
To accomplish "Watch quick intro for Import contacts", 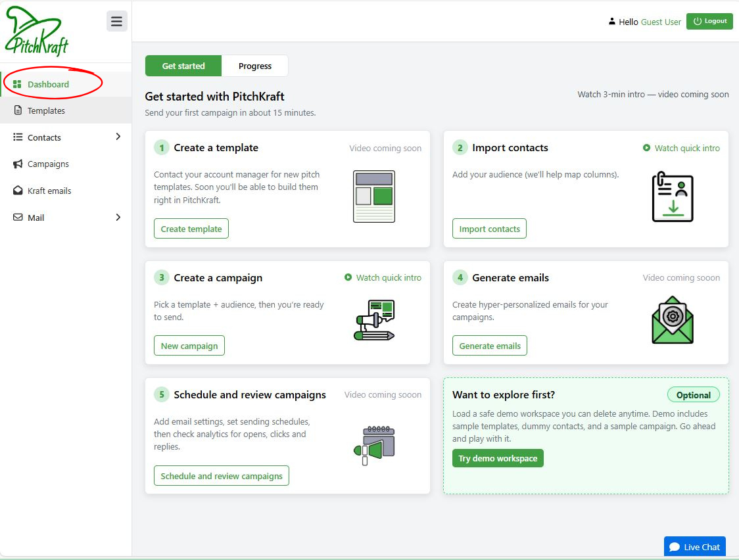I will tap(681, 148).
